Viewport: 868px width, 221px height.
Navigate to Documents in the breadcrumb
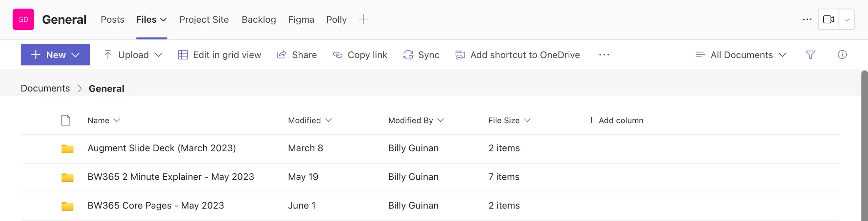(x=45, y=88)
